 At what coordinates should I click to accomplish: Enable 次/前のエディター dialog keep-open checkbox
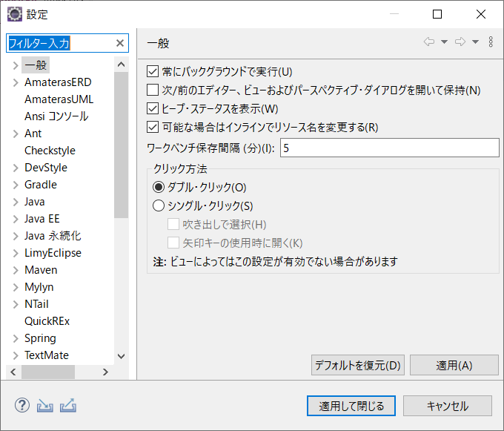(x=153, y=90)
